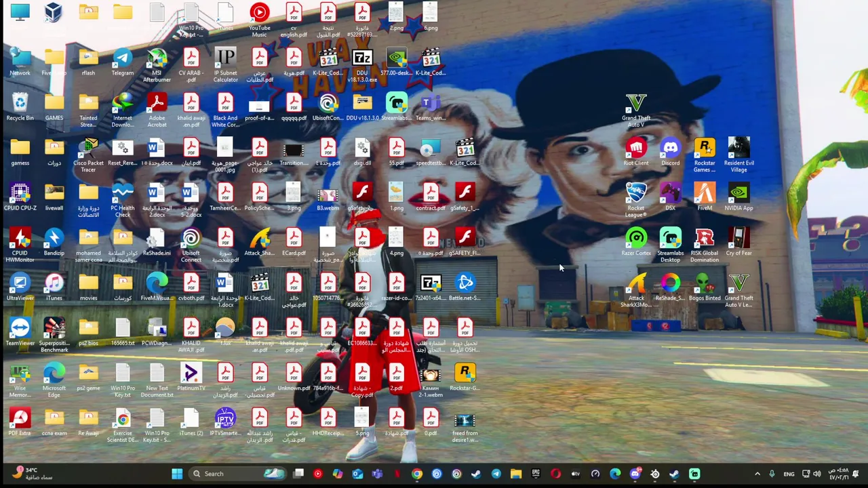Viewport: 868px width, 488px height.
Task: Open the Rocket League shortcut
Action: [635, 201]
